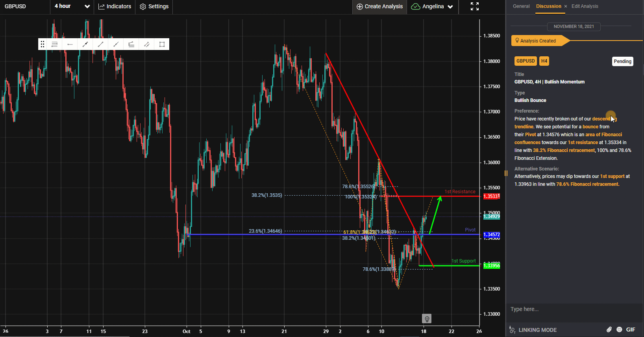Click the '38.2%(1.3535)' Fibonacci label
Screen dimensions: 644x337
pyautogui.click(x=266, y=195)
